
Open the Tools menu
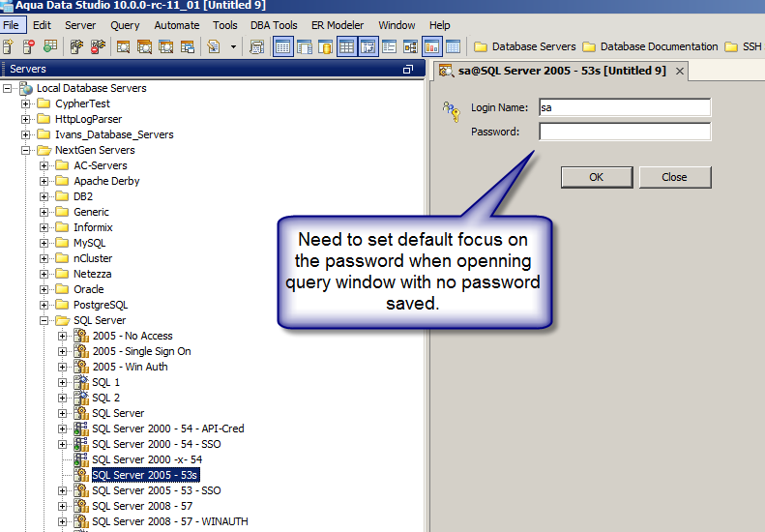[225, 25]
